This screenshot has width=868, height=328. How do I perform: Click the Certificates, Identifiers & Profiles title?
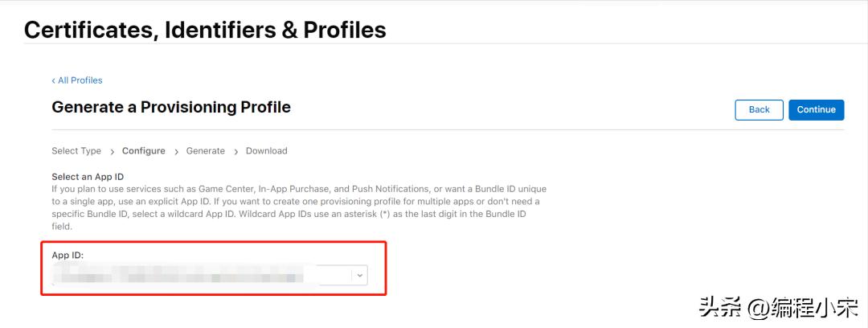pos(205,31)
